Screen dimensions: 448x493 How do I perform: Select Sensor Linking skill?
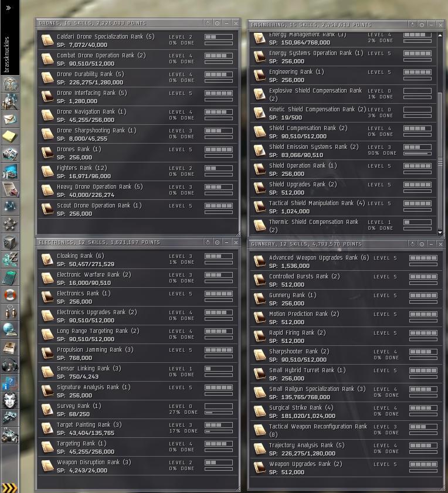point(137,372)
